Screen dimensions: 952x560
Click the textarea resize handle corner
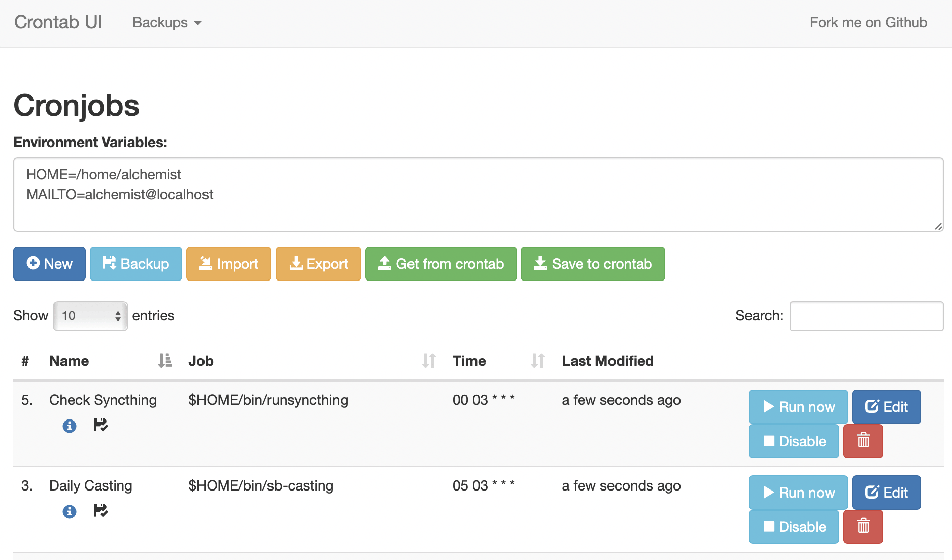pos(938,226)
